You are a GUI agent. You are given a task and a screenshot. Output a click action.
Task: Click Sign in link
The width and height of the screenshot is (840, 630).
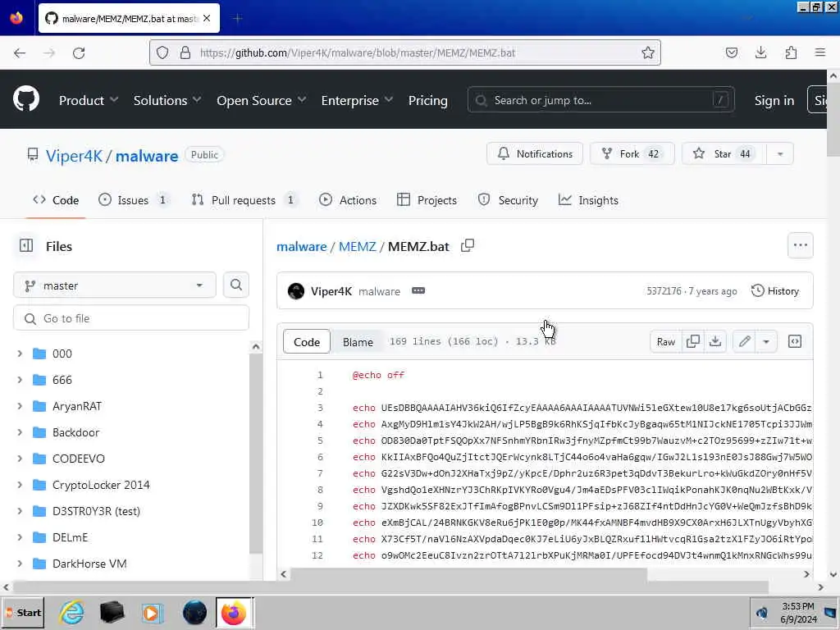point(774,100)
